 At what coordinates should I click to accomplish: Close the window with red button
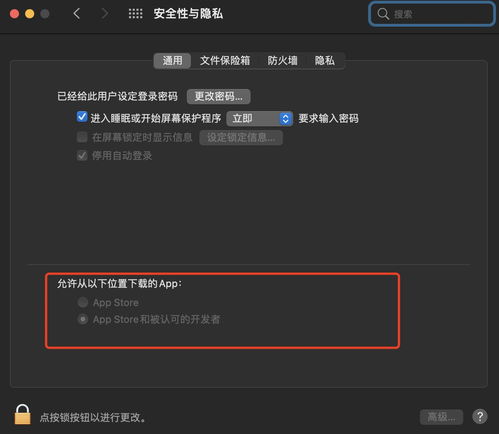[x=14, y=14]
